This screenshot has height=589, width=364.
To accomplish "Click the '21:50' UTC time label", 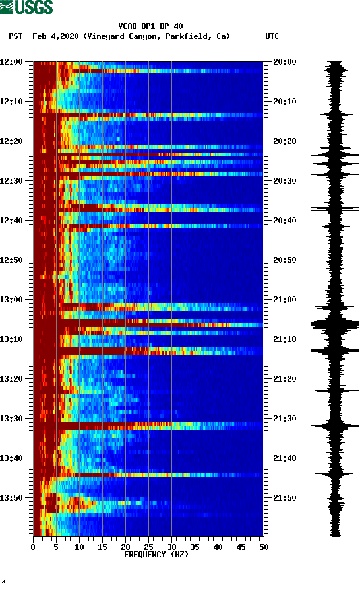I will pyautogui.click(x=285, y=498).
